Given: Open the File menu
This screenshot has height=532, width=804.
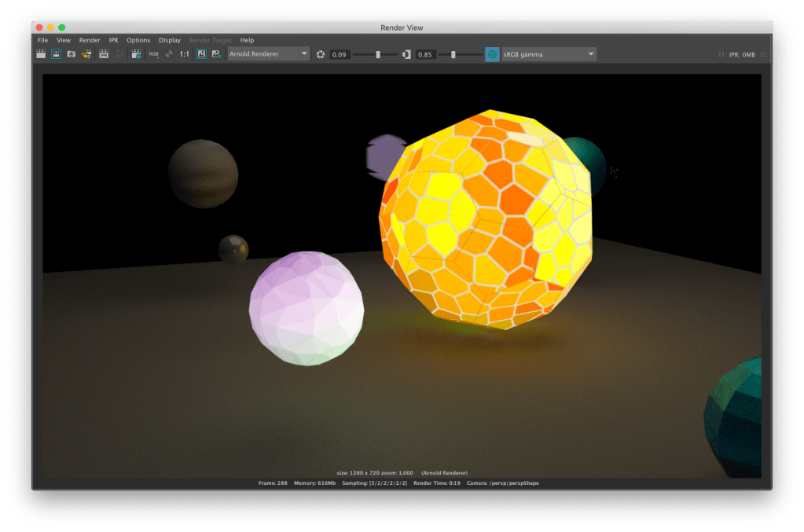Looking at the screenshot, I should (x=42, y=40).
